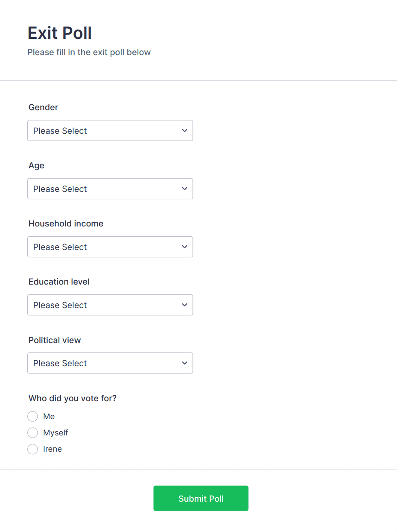Screen dimensions: 397x532
Task: Click the subtitle text below the Exit Poll title
Action: click(89, 52)
